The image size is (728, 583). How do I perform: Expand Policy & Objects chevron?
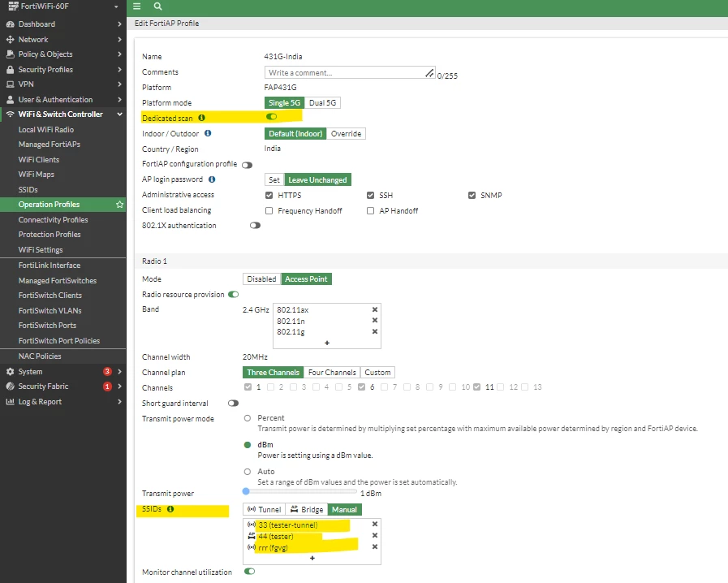click(x=119, y=54)
